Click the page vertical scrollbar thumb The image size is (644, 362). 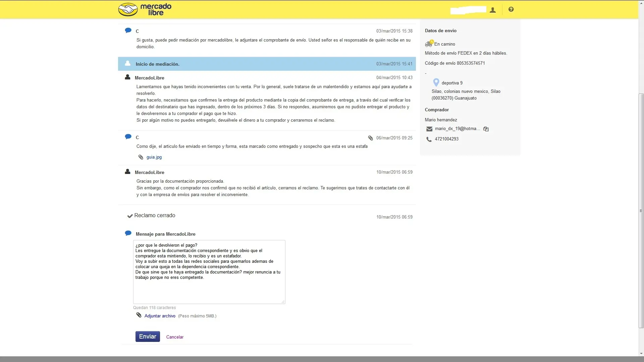(x=641, y=210)
